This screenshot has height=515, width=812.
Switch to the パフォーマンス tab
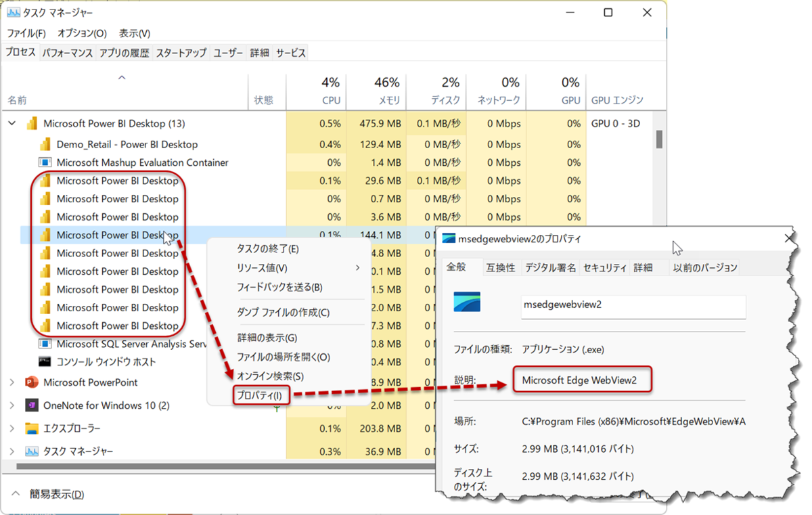[67, 53]
